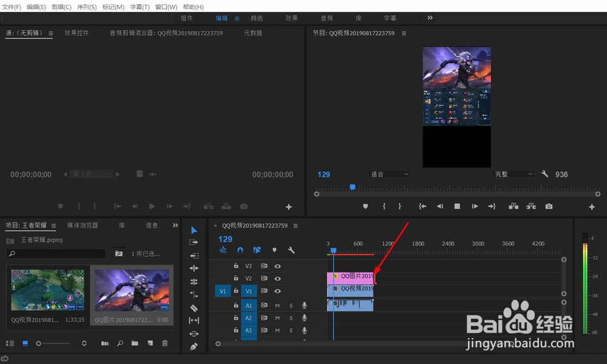Toggle linked selection in timeline

click(257, 251)
